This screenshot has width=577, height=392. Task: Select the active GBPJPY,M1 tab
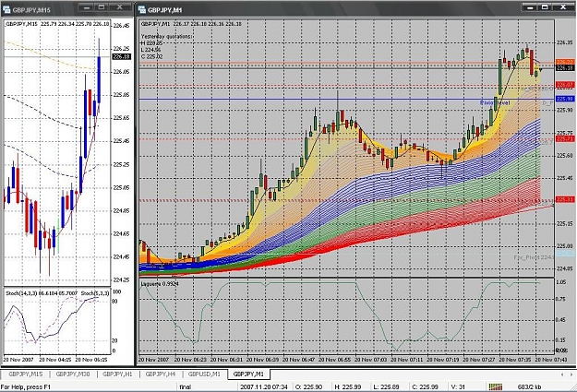(x=248, y=374)
